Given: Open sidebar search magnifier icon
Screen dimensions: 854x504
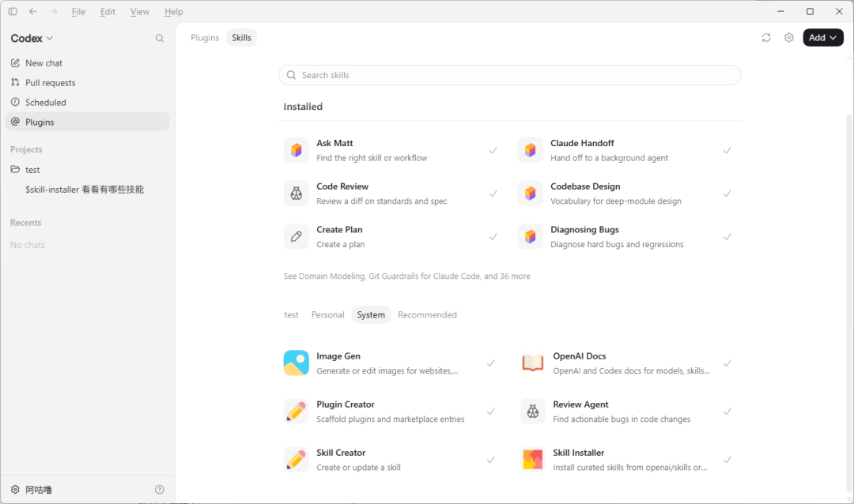Looking at the screenshot, I should click(x=160, y=38).
